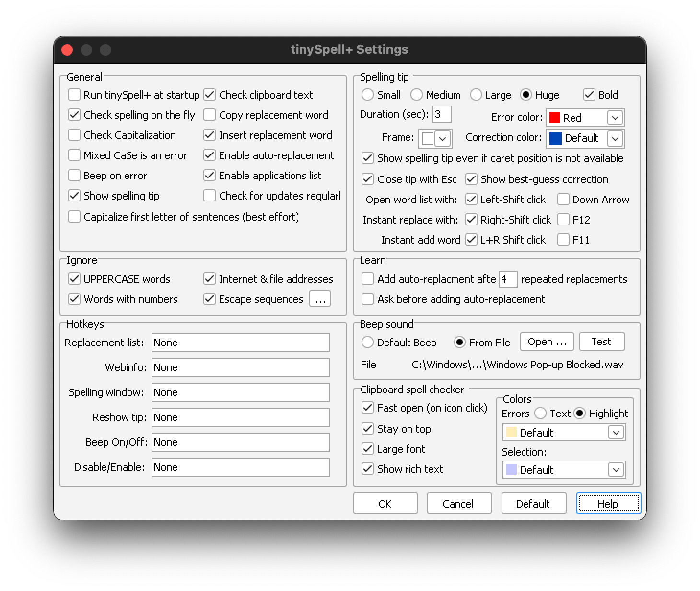The width and height of the screenshot is (700, 591).
Task: Open the Selection color dropdown
Action: pyautogui.click(x=616, y=470)
